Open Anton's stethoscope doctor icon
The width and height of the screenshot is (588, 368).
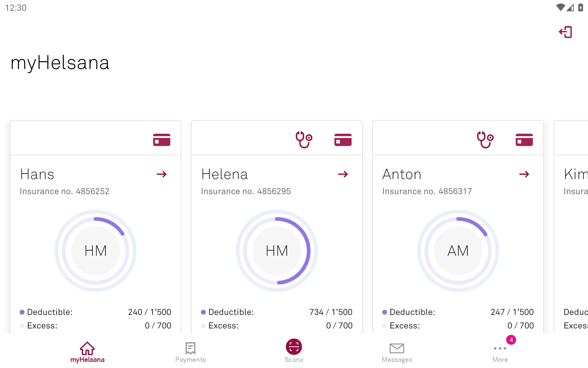click(485, 140)
